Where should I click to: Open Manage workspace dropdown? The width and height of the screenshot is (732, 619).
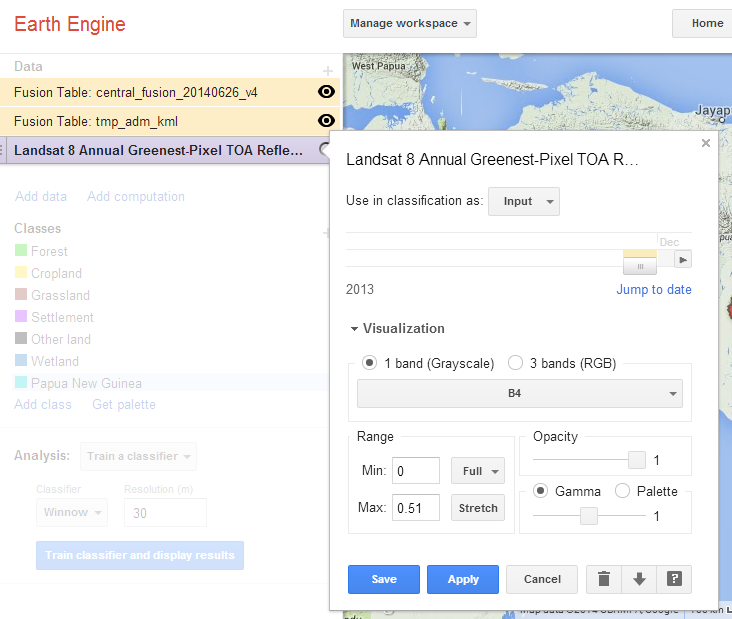[x=410, y=23]
